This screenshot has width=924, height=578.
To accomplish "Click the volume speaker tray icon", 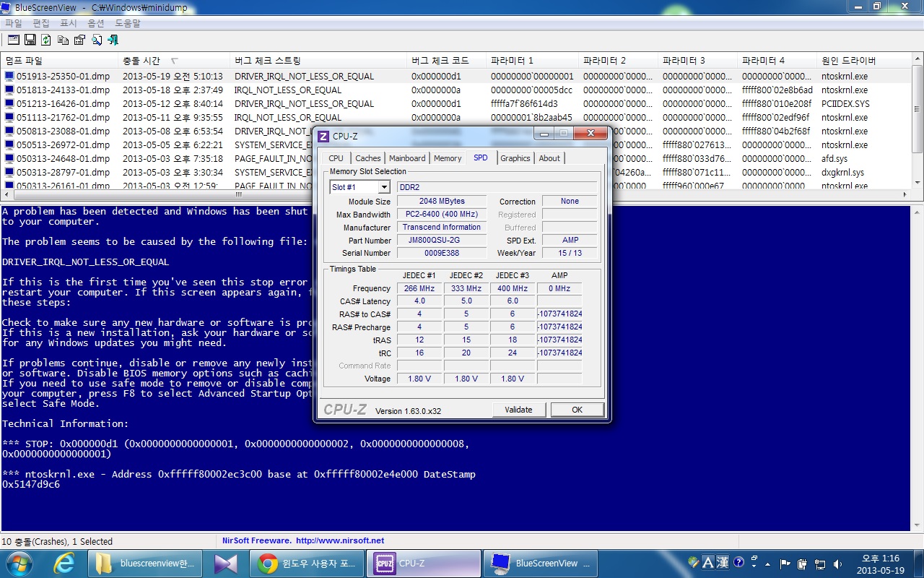I will [x=837, y=564].
